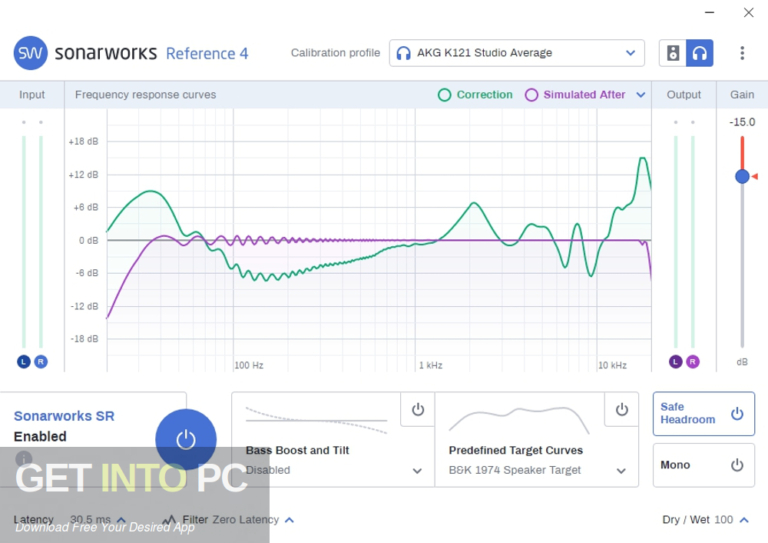
Task: Click the 10 kHz axis label
Action: click(612, 365)
